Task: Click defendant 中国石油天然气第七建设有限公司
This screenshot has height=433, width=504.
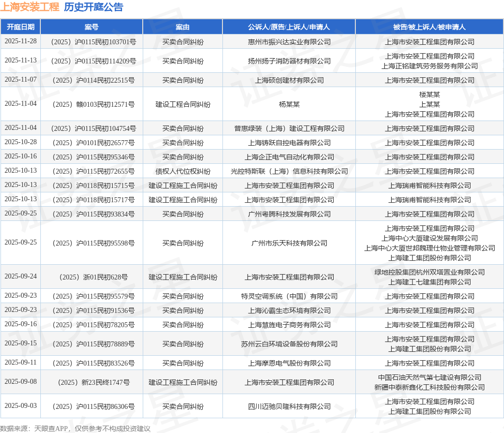Action: click(429, 377)
